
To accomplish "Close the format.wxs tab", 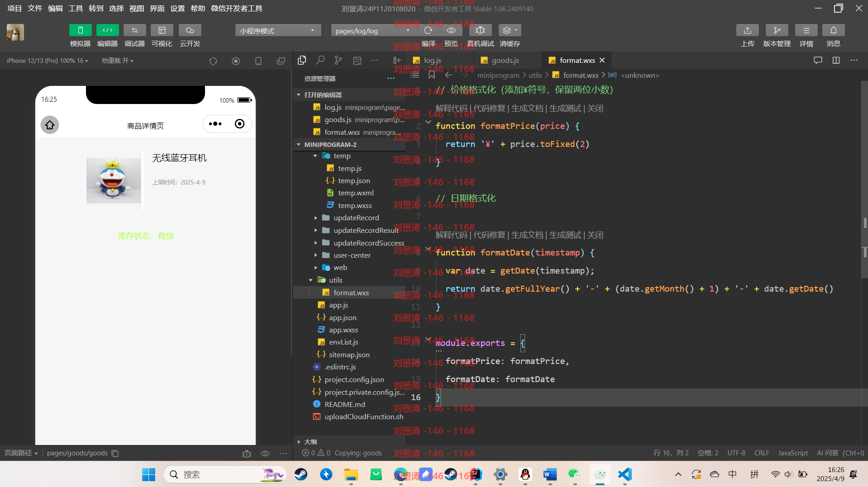I will click(602, 60).
